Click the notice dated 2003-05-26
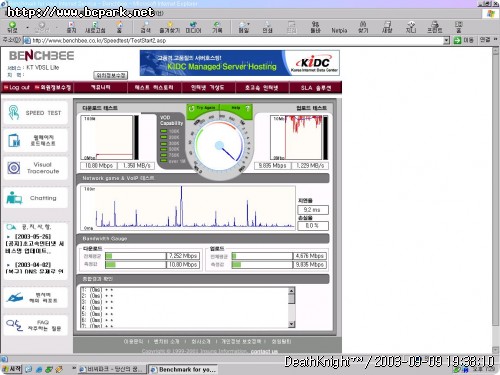The height and width of the screenshot is (375, 500). 35,244
